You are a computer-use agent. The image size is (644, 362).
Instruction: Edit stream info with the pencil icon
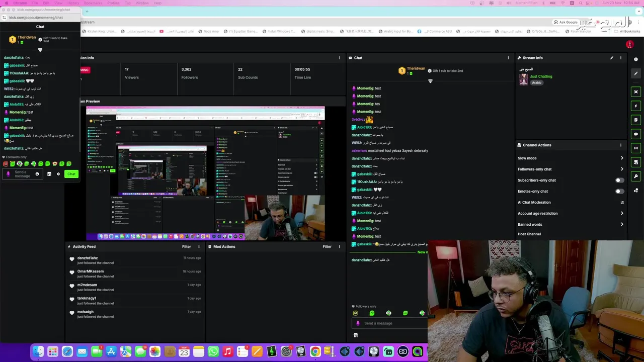(x=612, y=58)
